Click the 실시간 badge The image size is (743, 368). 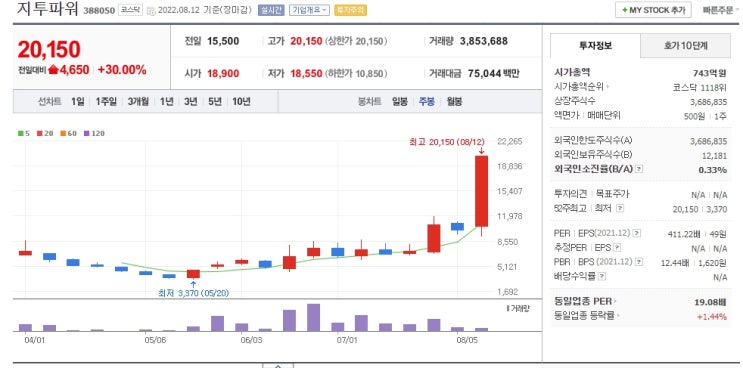(271, 10)
